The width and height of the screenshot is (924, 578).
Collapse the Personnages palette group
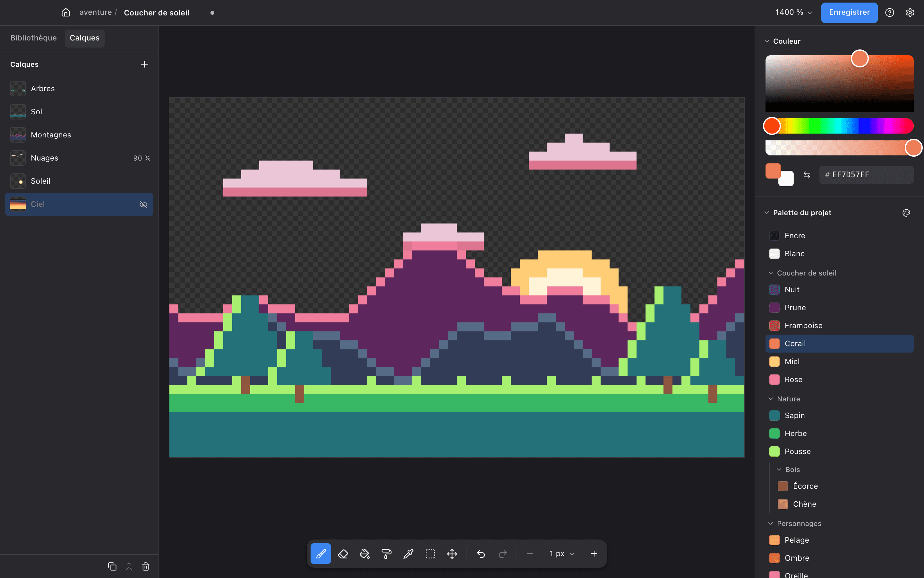pos(771,523)
